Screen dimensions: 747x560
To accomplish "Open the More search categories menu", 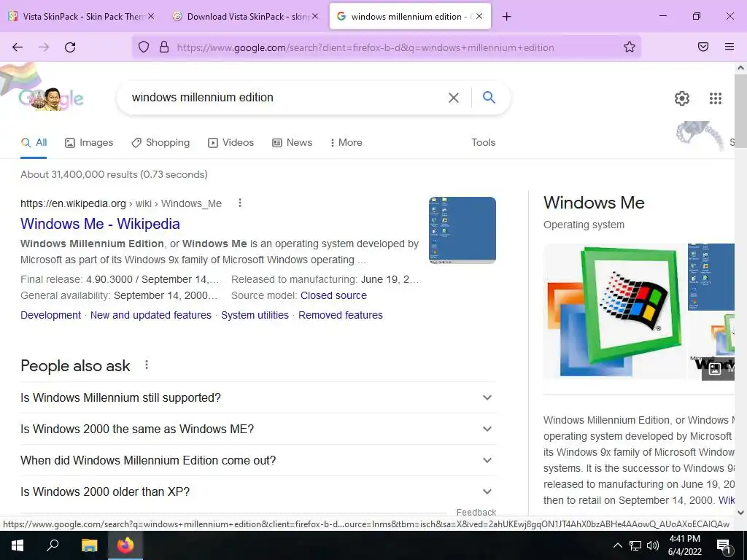I will (347, 142).
